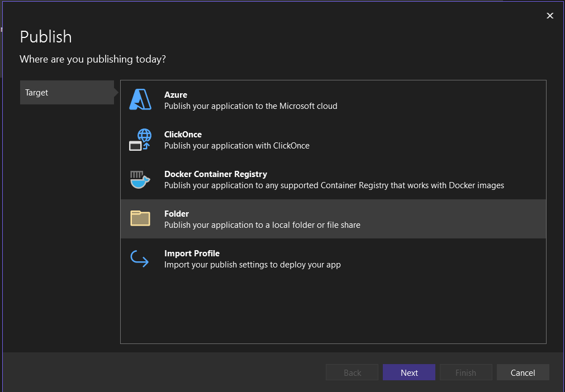This screenshot has height=392, width=565.
Task: Choose the Import Profile title
Action: 192,253
